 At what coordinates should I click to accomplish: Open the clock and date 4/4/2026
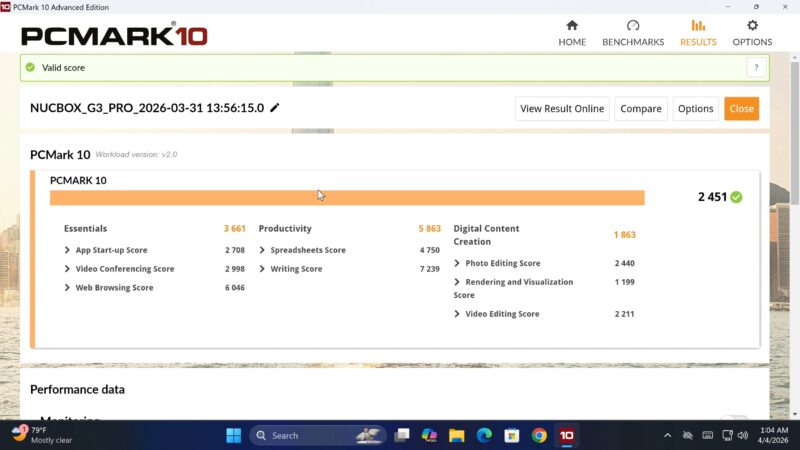pyautogui.click(x=773, y=435)
